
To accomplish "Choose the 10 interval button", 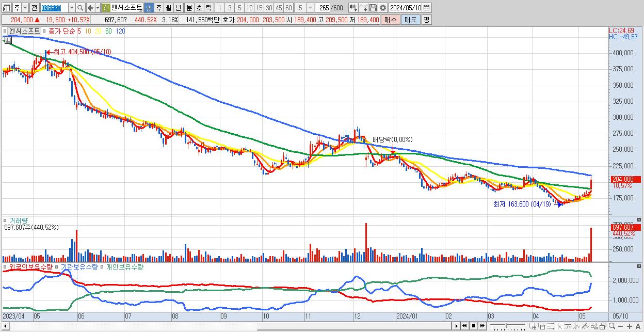I will [249, 8].
